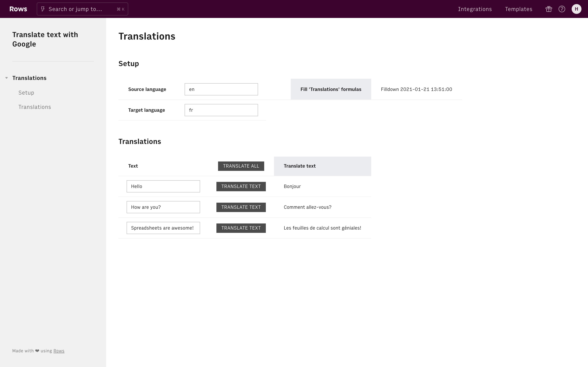Click the Rows logo in the top bar
Screen dimensions: 588x367
pyautogui.click(x=18, y=9)
